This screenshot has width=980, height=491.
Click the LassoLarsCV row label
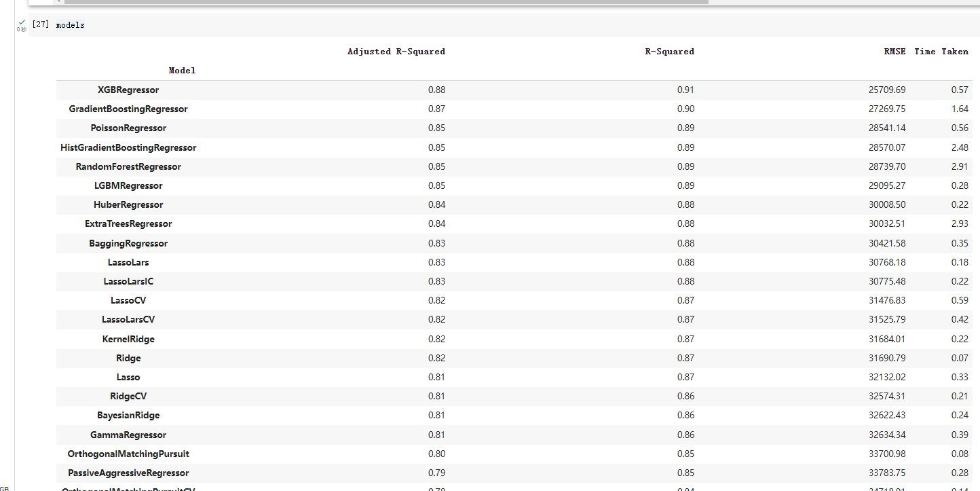128,319
